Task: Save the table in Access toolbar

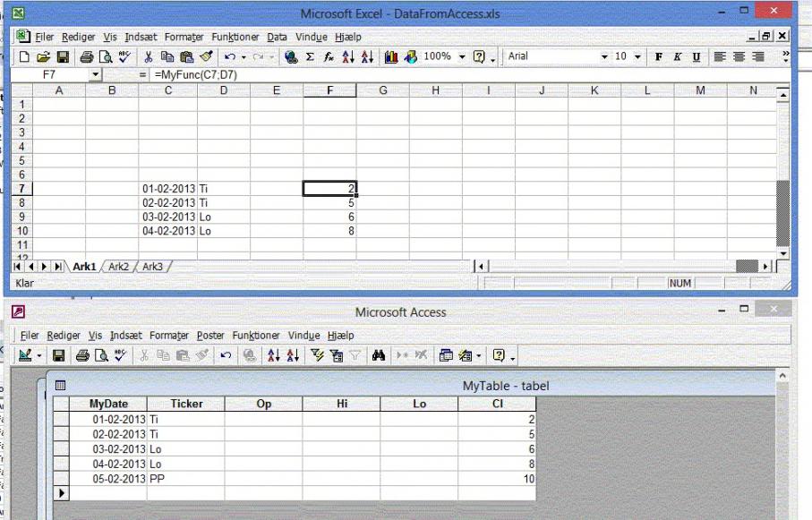Action: 58,355
